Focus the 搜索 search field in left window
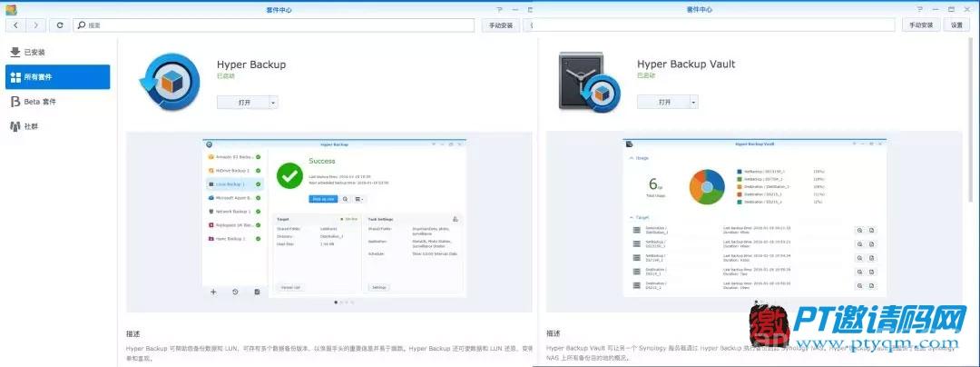 point(274,25)
